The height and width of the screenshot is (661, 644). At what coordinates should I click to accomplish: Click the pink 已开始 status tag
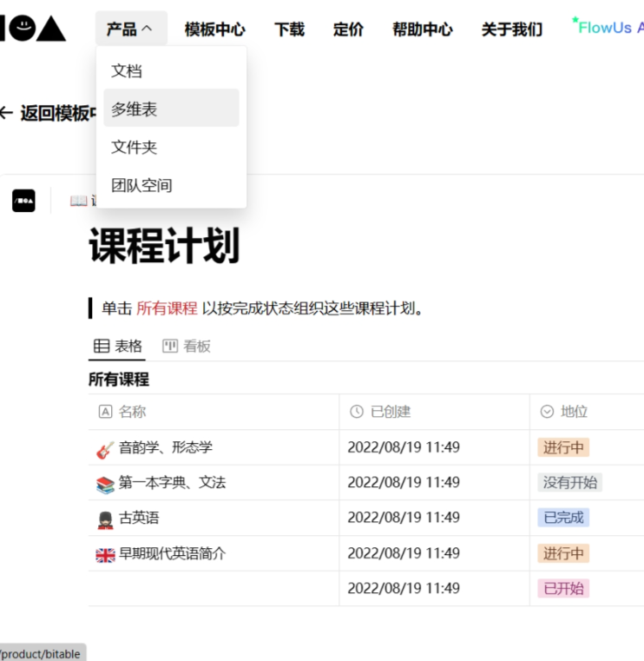click(x=563, y=588)
